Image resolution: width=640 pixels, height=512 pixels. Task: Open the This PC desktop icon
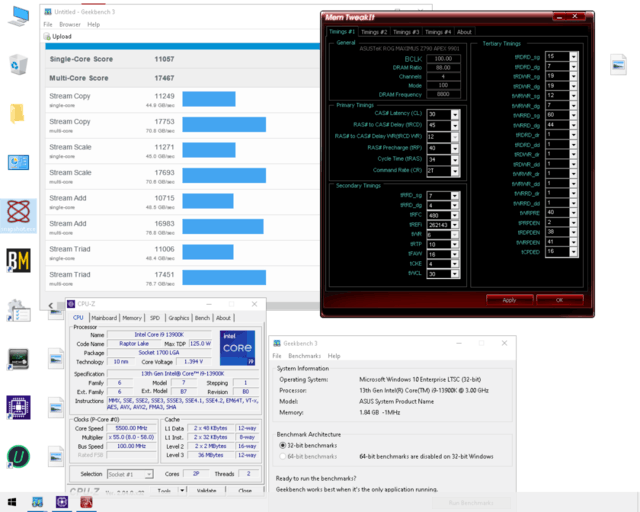[18, 16]
